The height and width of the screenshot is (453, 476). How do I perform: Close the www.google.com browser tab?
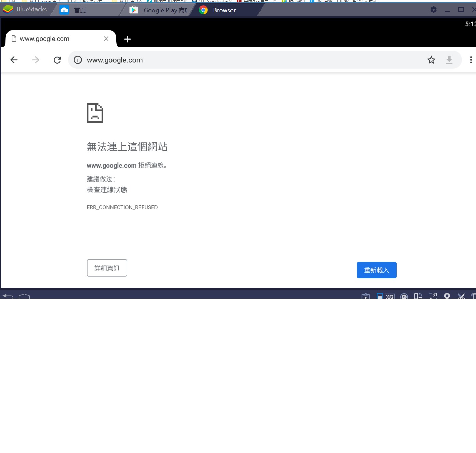106,39
